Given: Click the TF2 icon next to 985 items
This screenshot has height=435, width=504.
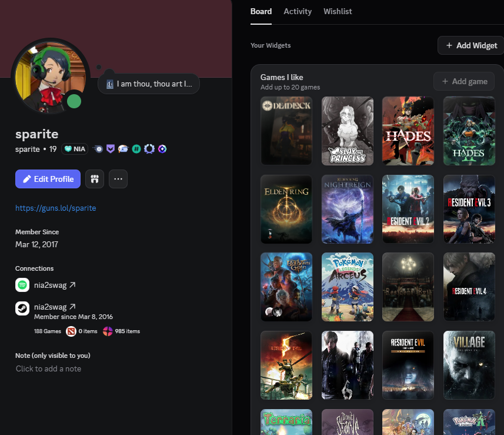Looking at the screenshot, I should pos(108,331).
